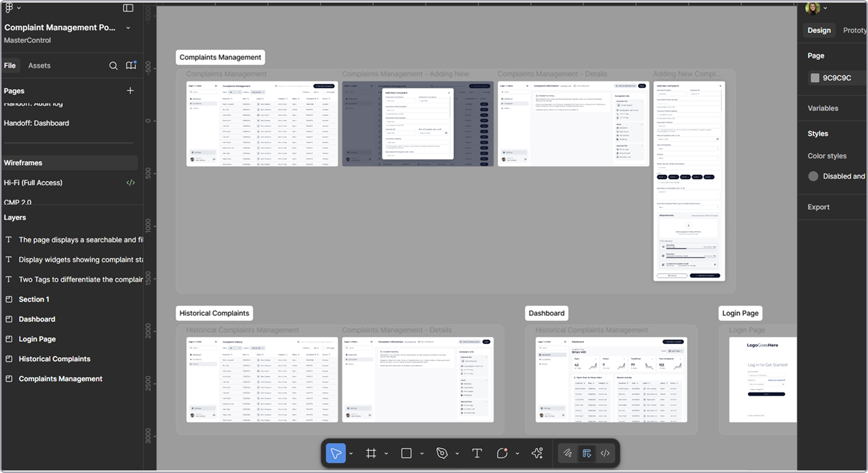Open the libraries book icon
The image size is (868, 473).
point(131,66)
